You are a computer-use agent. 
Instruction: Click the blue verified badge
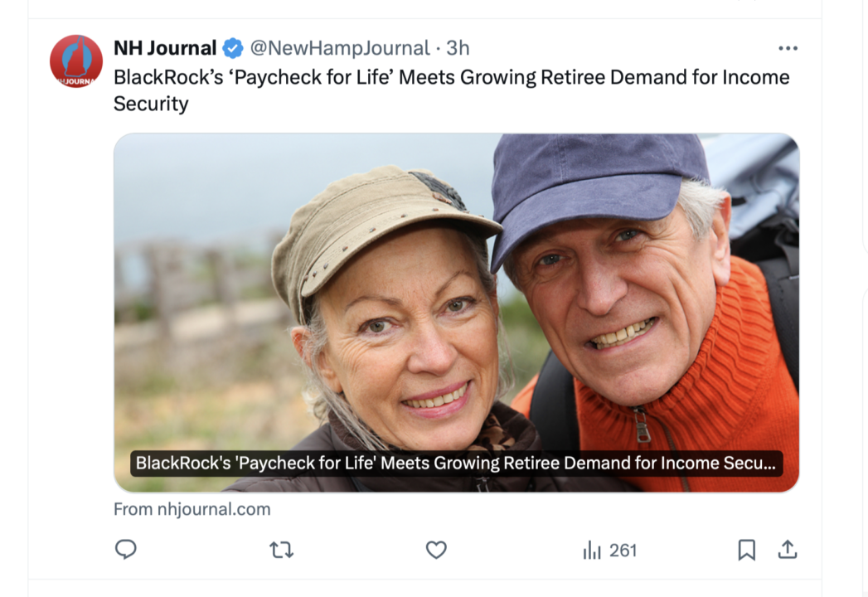pos(233,49)
